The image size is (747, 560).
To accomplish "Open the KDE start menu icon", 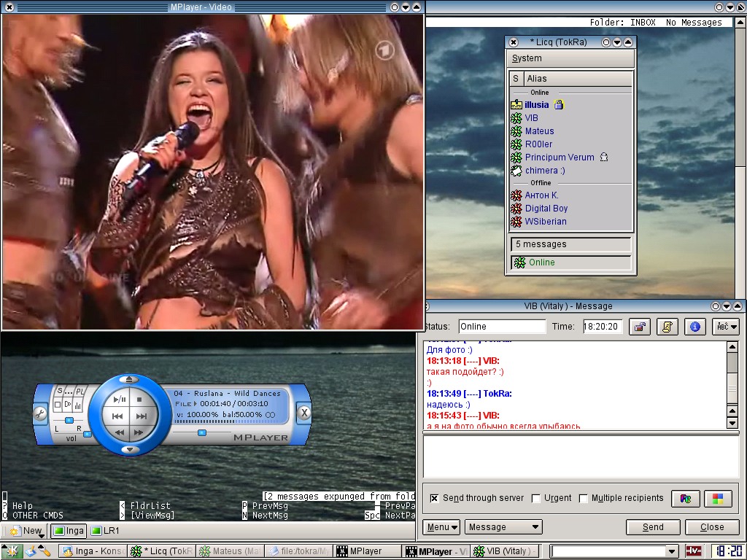I will click(x=11, y=551).
